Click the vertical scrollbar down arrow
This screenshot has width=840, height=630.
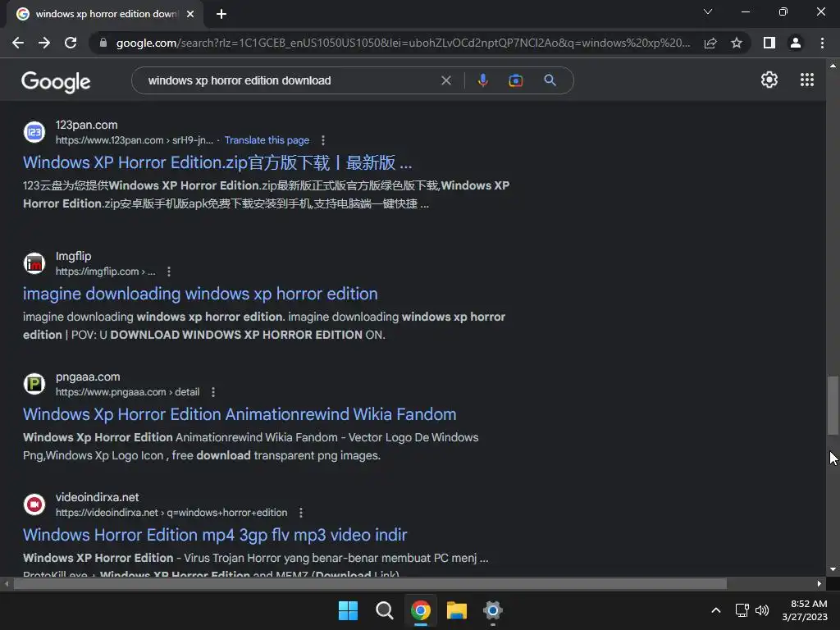coord(833,569)
